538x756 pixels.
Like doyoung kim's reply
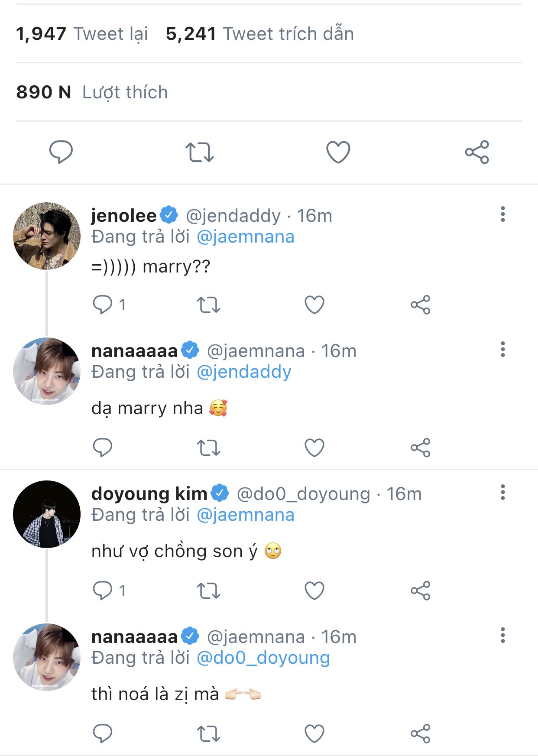click(314, 591)
